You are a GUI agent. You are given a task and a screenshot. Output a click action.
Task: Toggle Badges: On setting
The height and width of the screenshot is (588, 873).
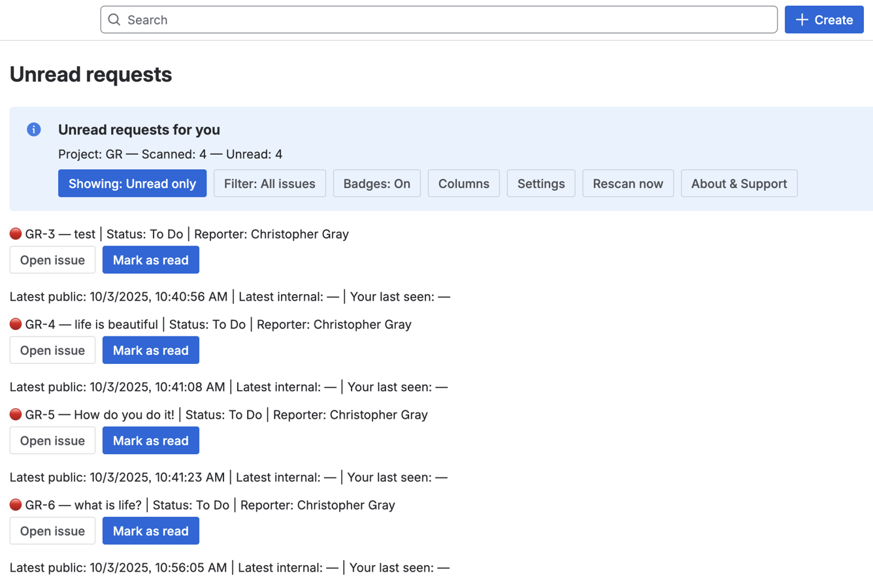[x=376, y=184]
